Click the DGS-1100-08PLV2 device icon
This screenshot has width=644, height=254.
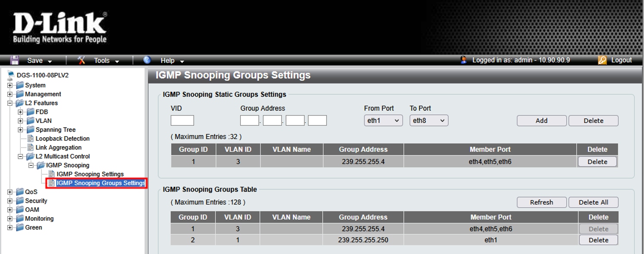[x=11, y=75]
